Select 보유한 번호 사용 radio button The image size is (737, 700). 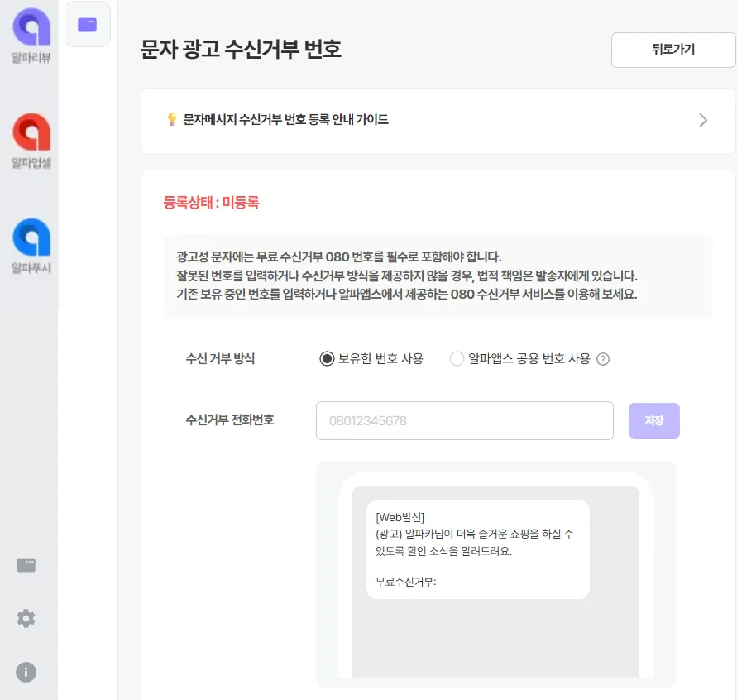tap(327, 359)
